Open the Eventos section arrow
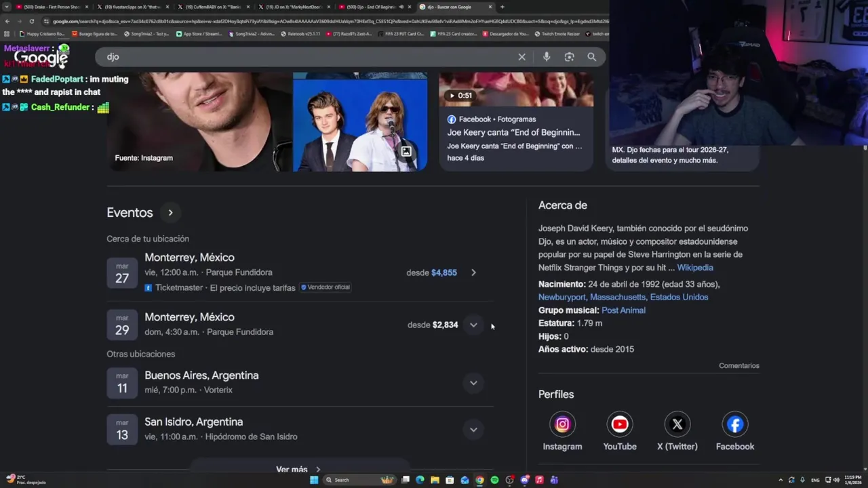Screen dimensions: 868x488 click(x=170, y=213)
